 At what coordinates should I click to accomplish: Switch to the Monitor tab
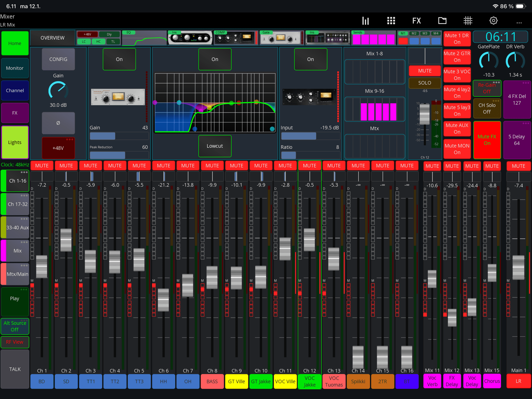[x=15, y=68]
